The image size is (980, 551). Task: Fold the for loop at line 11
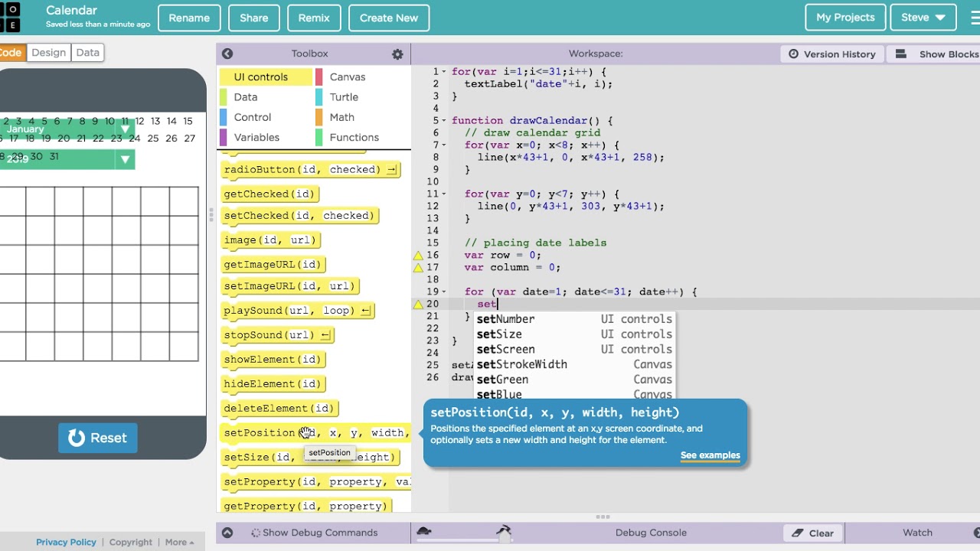(x=444, y=194)
